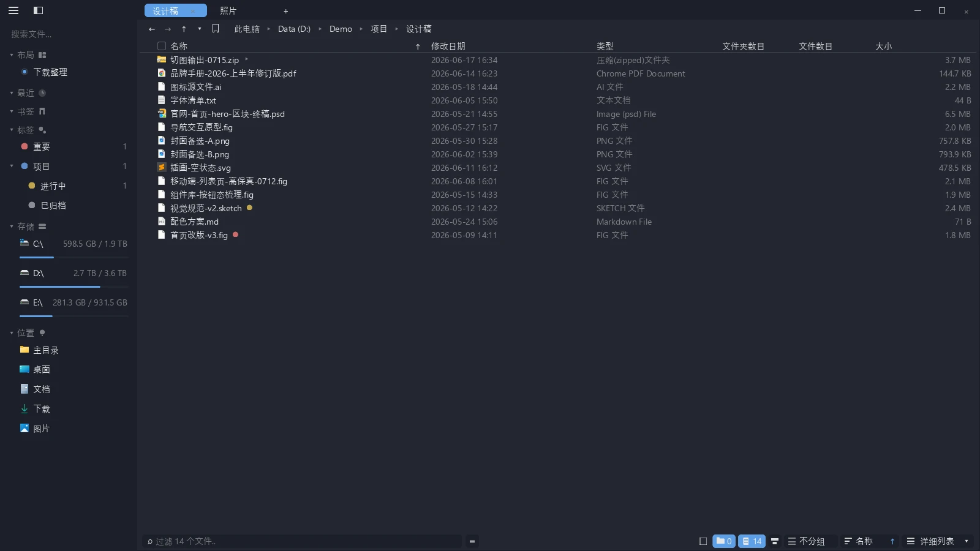Select the 下载整理 layout radio
Image resolution: width=980 pixels, height=551 pixels.
24,72
